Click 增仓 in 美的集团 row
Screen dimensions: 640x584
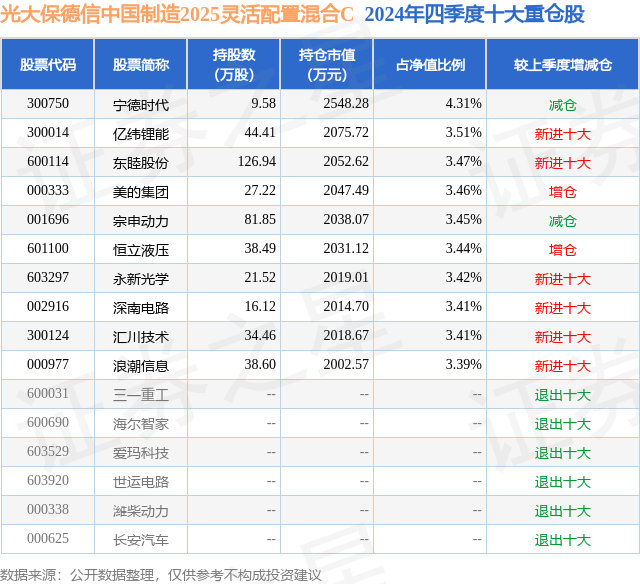[562, 192]
